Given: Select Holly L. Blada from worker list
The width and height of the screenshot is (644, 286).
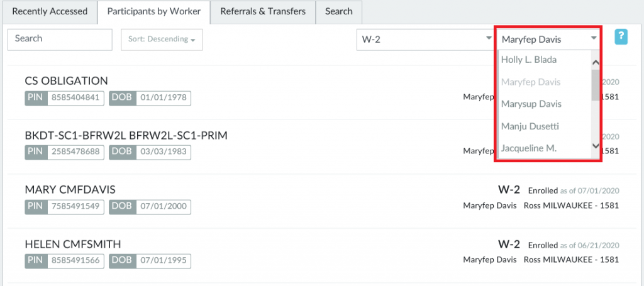Looking at the screenshot, I should (x=529, y=60).
